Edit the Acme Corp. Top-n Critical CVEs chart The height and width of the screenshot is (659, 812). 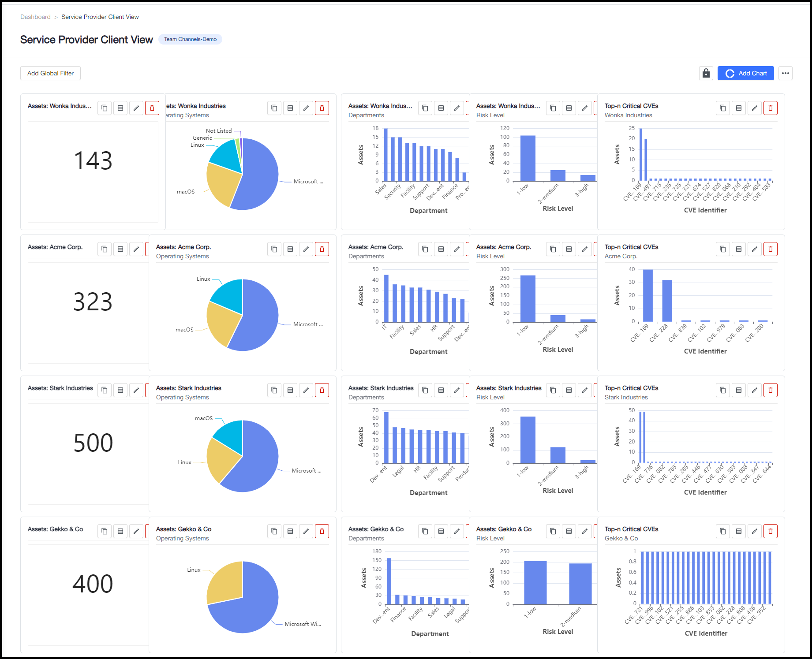pyautogui.click(x=755, y=249)
